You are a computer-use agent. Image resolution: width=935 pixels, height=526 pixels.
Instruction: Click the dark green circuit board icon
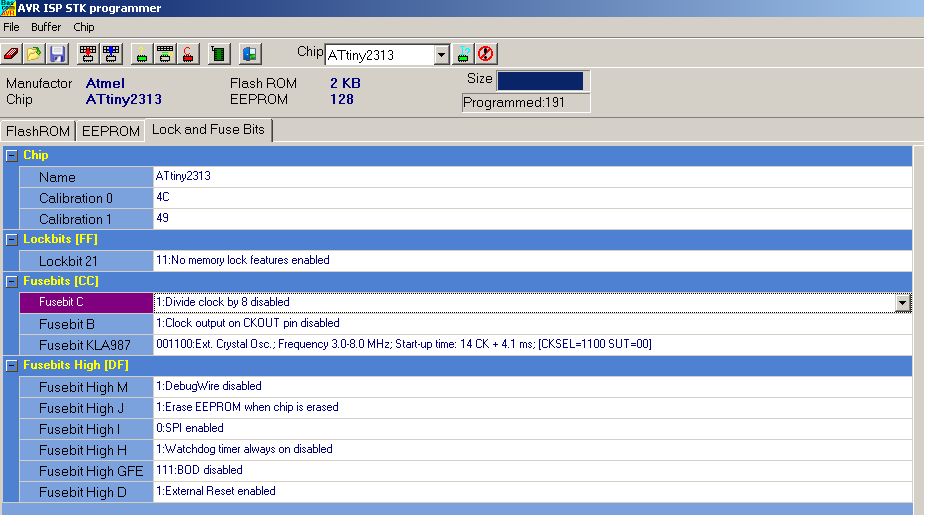(x=219, y=54)
